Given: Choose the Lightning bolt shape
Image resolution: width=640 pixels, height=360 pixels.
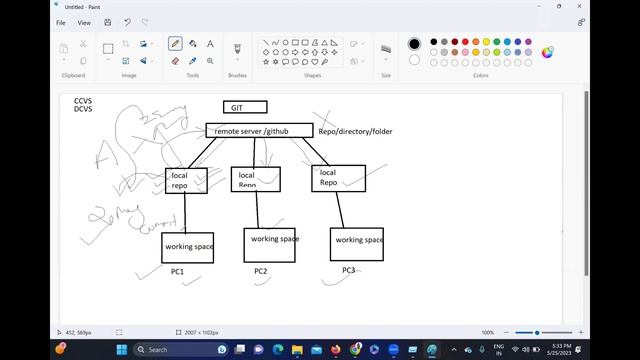Looking at the screenshot, I should [x=324, y=62].
